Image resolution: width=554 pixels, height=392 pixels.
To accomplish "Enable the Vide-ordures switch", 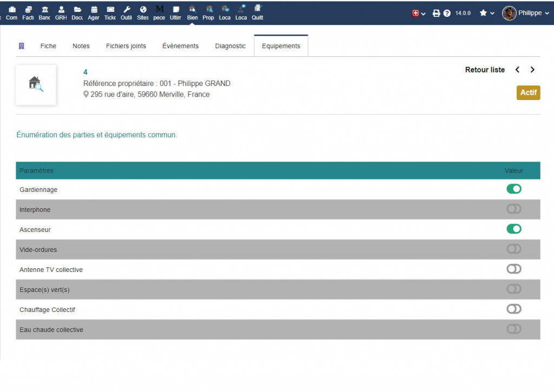I will pyautogui.click(x=514, y=249).
